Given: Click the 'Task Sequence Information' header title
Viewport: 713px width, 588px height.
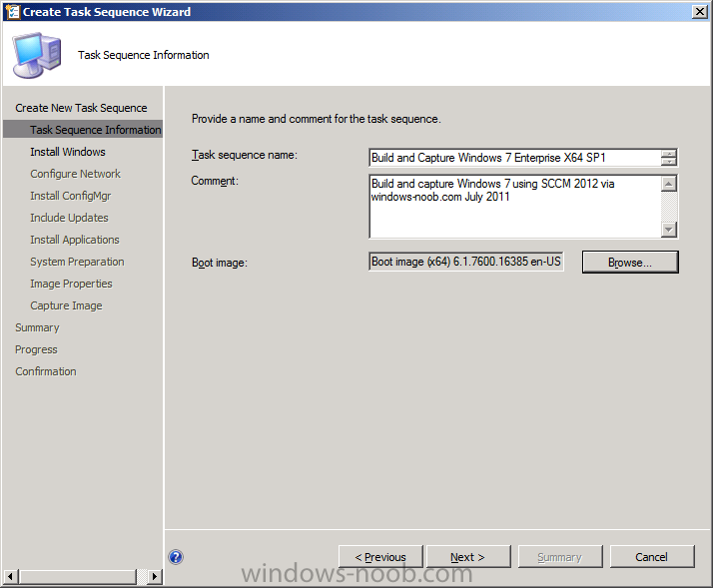Looking at the screenshot, I should 143,55.
